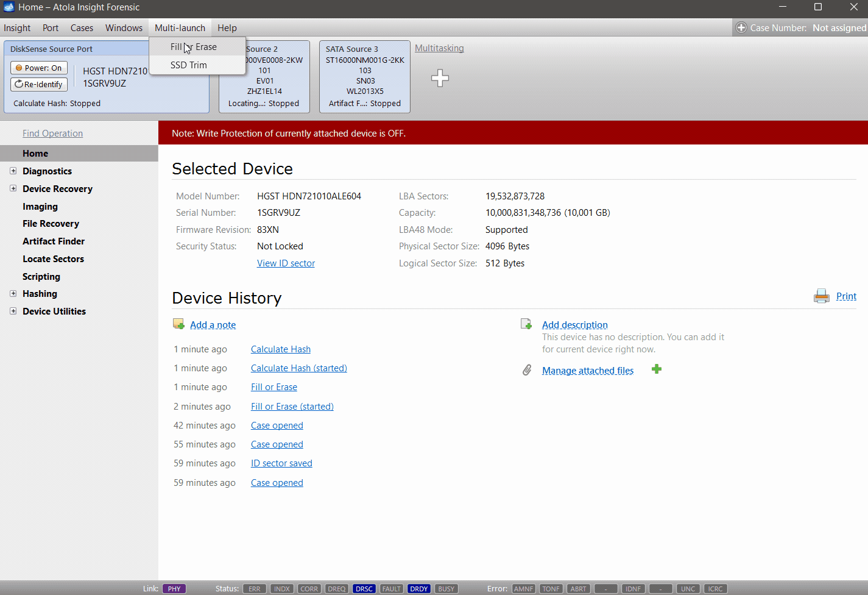Open the Port menu
The width and height of the screenshot is (868, 595).
pyautogui.click(x=51, y=28)
